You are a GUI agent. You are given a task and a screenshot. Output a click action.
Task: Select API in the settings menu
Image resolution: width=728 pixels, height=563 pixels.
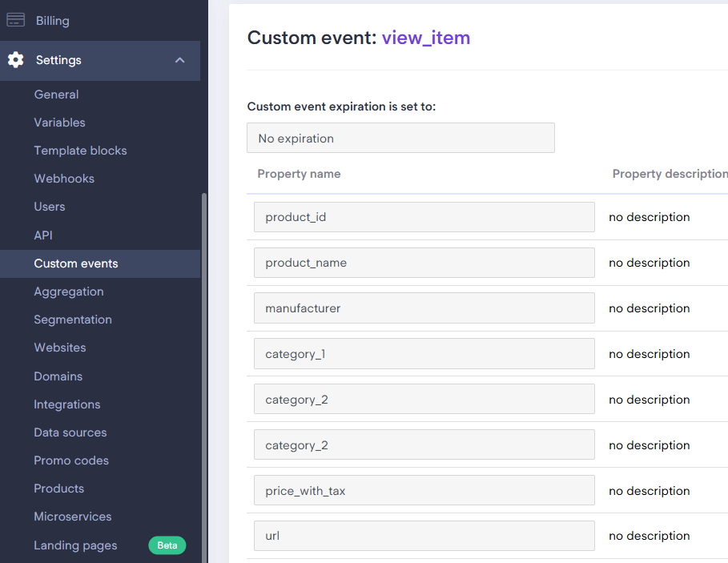[43, 235]
